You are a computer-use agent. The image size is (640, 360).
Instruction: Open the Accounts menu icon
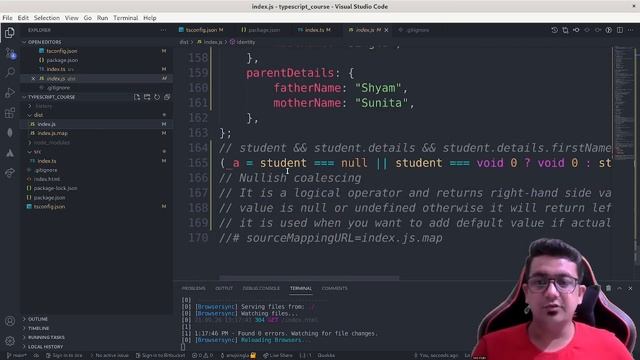[x=10, y=321]
